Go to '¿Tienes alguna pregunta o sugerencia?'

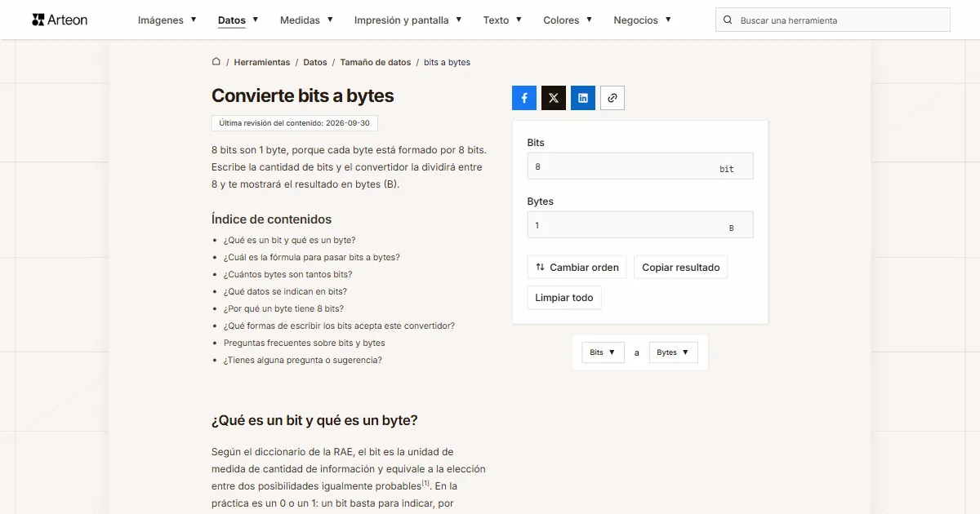303,360
